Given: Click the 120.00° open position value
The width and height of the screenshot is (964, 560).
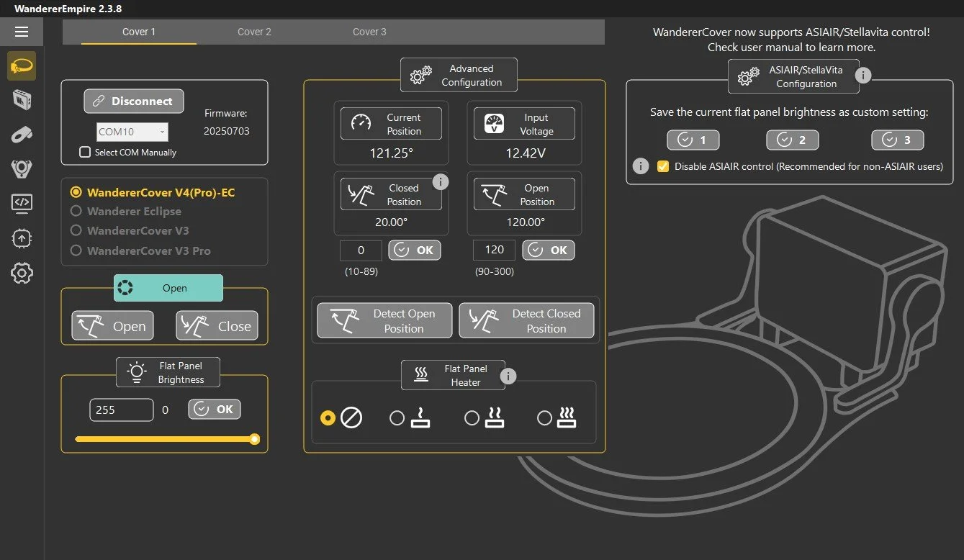Looking at the screenshot, I should (x=524, y=222).
